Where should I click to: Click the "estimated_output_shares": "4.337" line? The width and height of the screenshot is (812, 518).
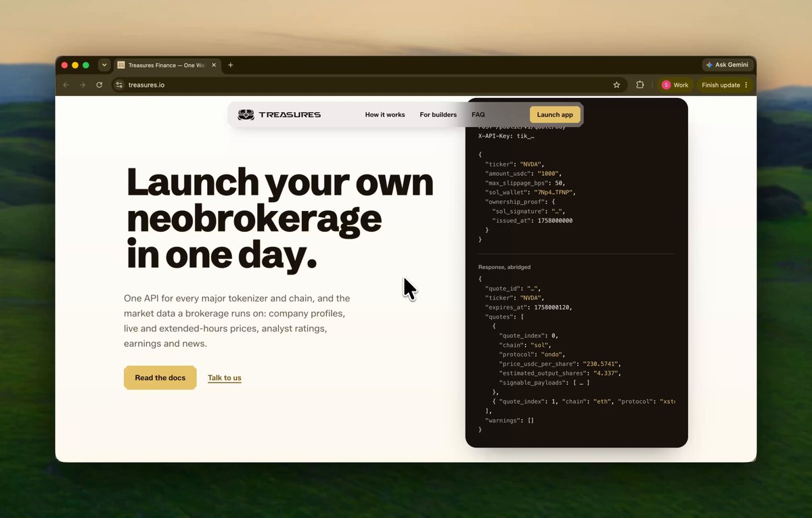tap(560, 373)
